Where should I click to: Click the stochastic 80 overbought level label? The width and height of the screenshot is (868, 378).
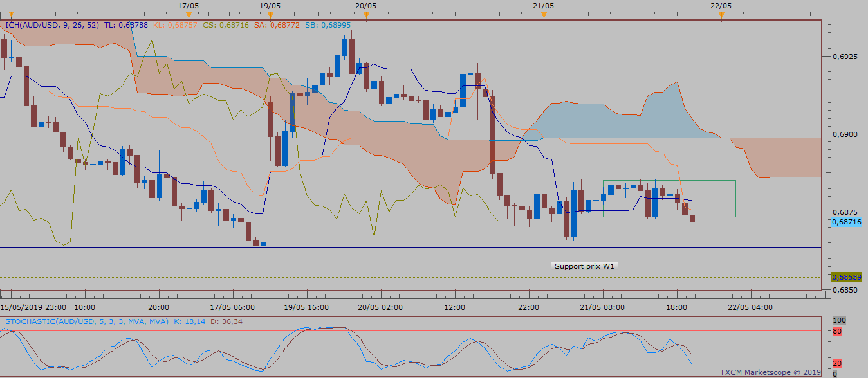coord(835,332)
